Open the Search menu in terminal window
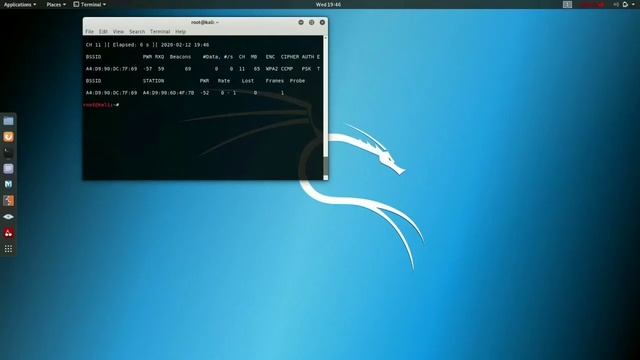Image resolution: width=640 pixels, height=360 pixels. click(137, 31)
